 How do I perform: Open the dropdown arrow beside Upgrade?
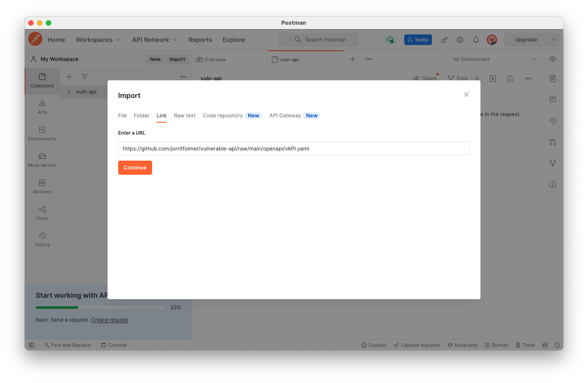[x=554, y=40]
